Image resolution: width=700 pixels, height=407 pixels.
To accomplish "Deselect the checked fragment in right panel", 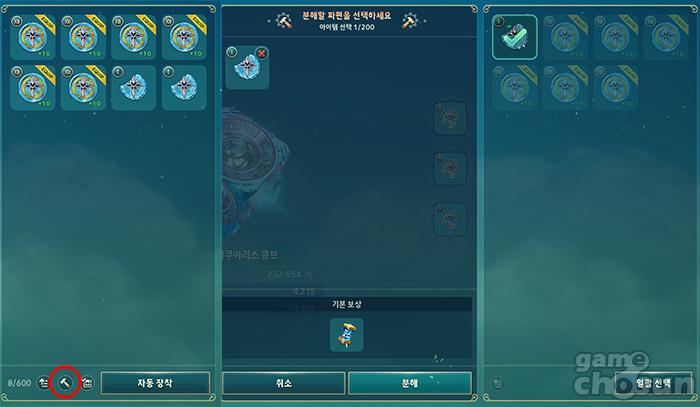I will click(x=515, y=37).
